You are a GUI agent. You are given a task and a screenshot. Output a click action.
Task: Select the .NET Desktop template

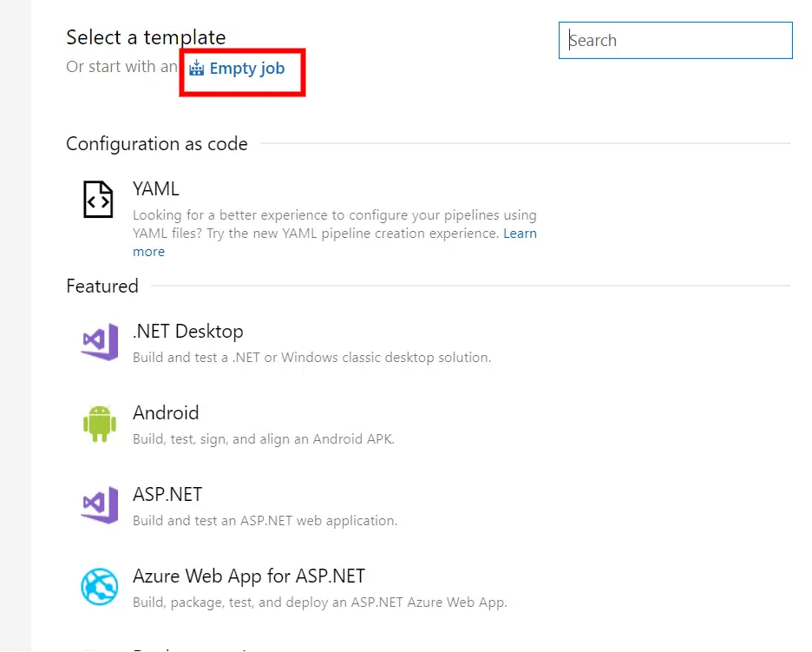point(188,331)
